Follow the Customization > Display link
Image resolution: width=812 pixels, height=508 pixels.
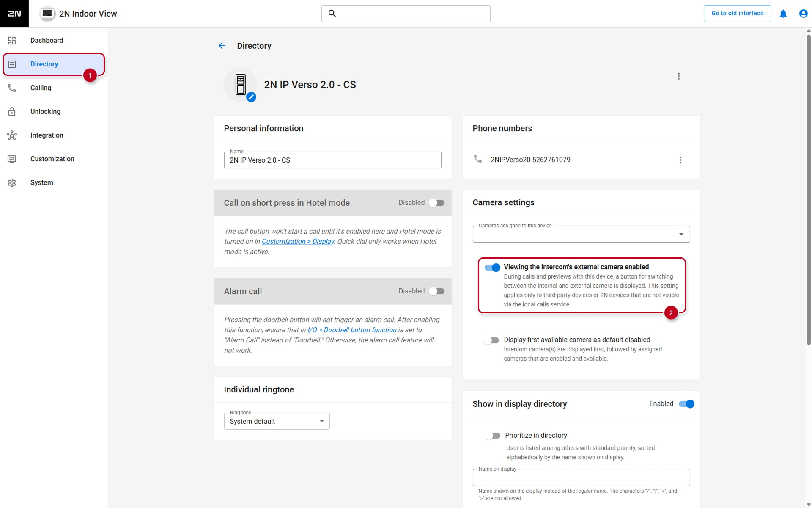click(298, 241)
